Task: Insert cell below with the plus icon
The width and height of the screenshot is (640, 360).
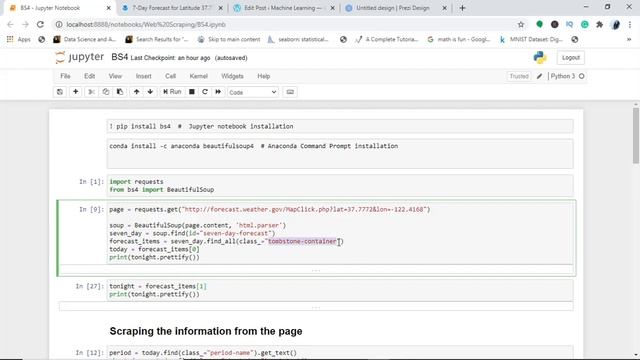Action: point(76,92)
